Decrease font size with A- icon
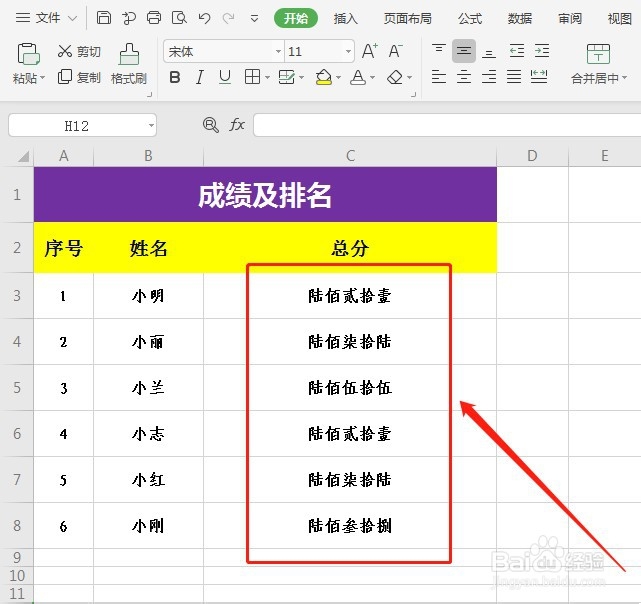This screenshot has height=604, width=641. [x=395, y=51]
